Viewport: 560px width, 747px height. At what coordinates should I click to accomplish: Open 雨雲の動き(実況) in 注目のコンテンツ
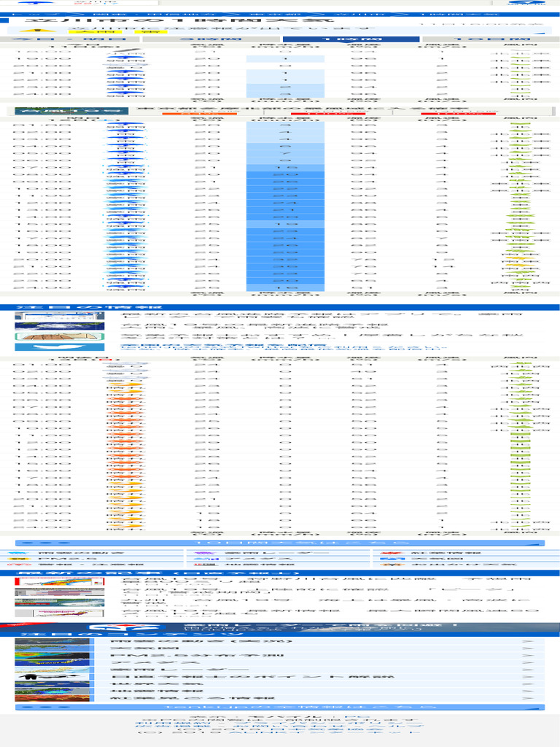coord(280,642)
